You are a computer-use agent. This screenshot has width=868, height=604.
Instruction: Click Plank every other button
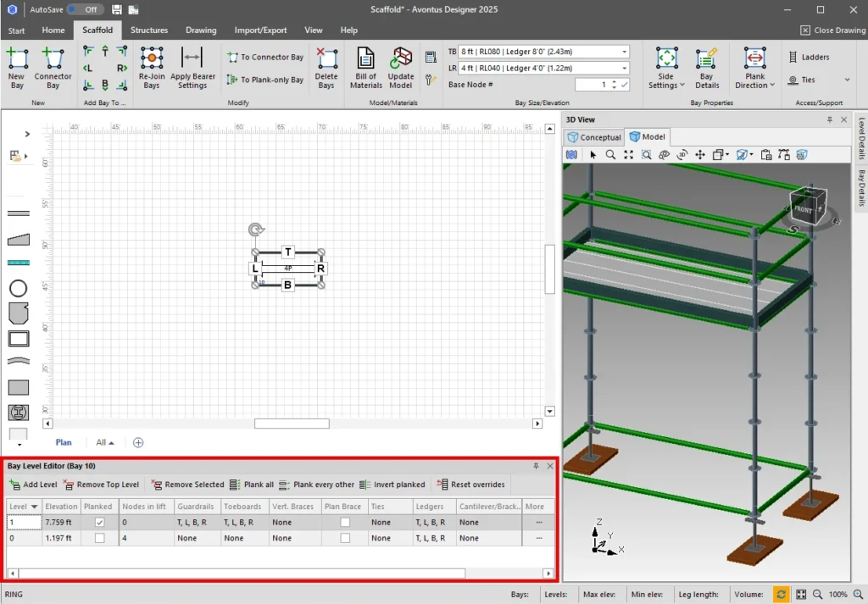pyautogui.click(x=316, y=485)
